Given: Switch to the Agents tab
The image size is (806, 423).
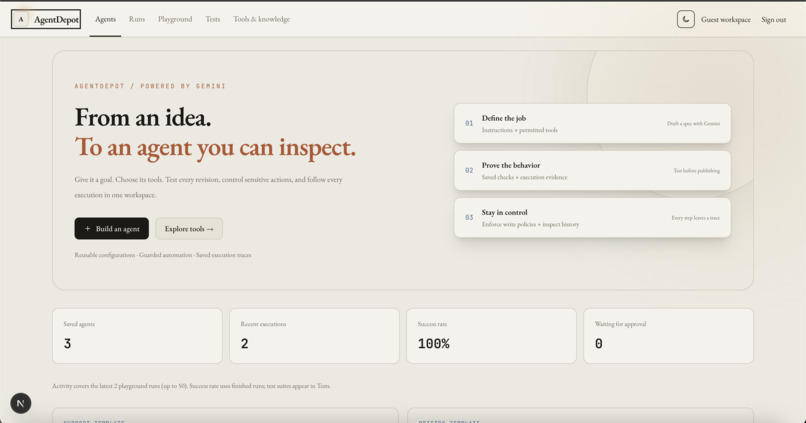Looking at the screenshot, I should [x=105, y=19].
